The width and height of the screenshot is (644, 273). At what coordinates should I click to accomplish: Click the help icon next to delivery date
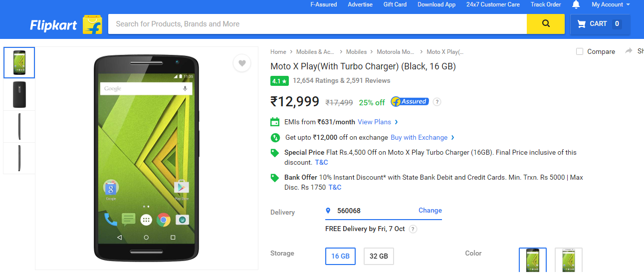click(413, 229)
